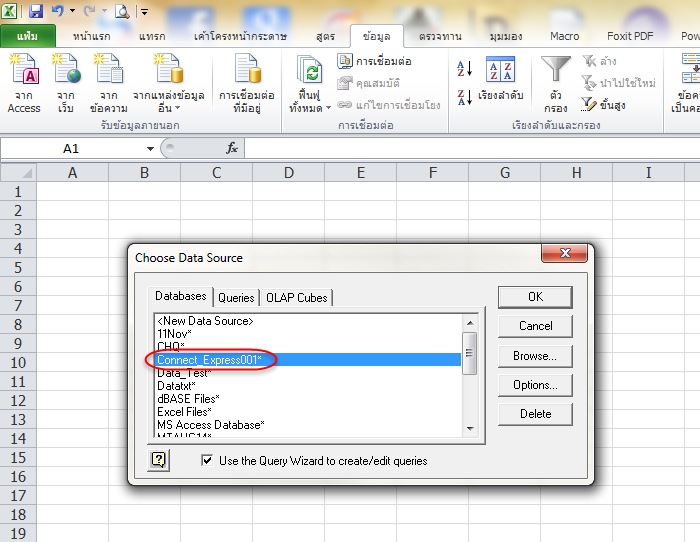The height and width of the screenshot is (542, 700).
Task: Open the Macro ribbon tab
Action: (564, 36)
